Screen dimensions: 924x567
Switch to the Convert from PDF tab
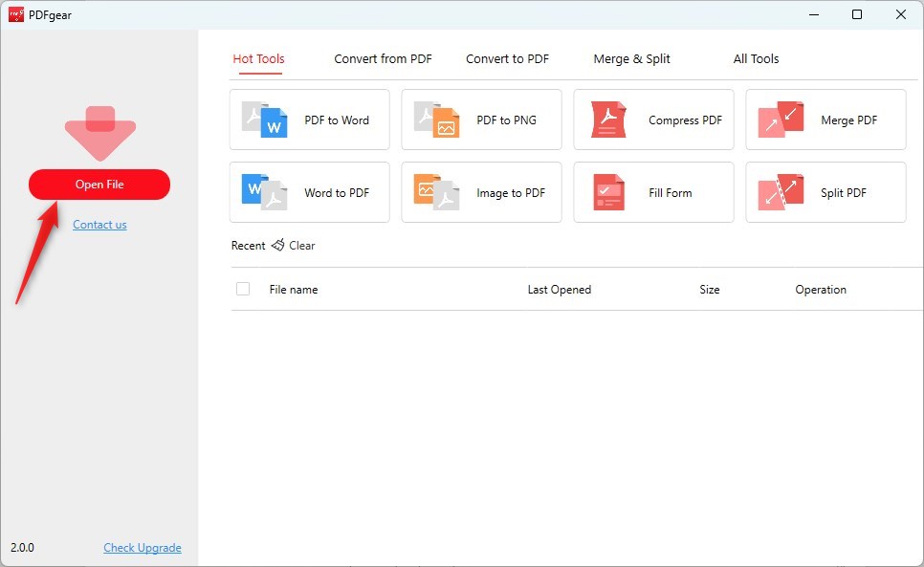pos(382,58)
